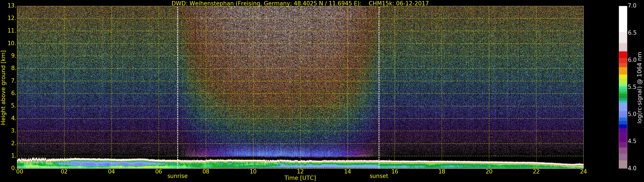
Task: Click the 5.5 colorbar tick label
Action: pyautogui.click(x=632, y=87)
